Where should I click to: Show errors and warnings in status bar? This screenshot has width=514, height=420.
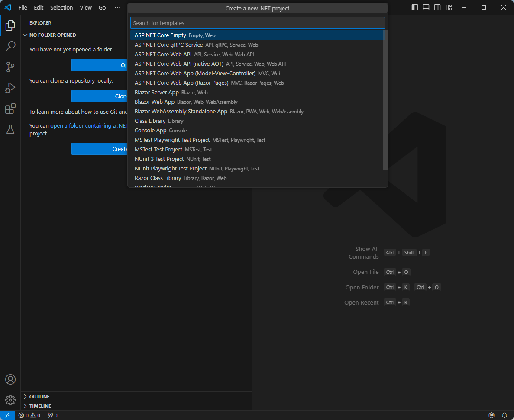click(x=29, y=415)
